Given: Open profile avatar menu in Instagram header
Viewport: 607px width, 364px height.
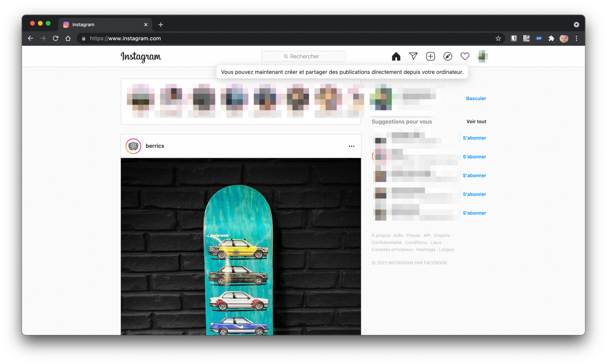Looking at the screenshot, I should 482,56.
